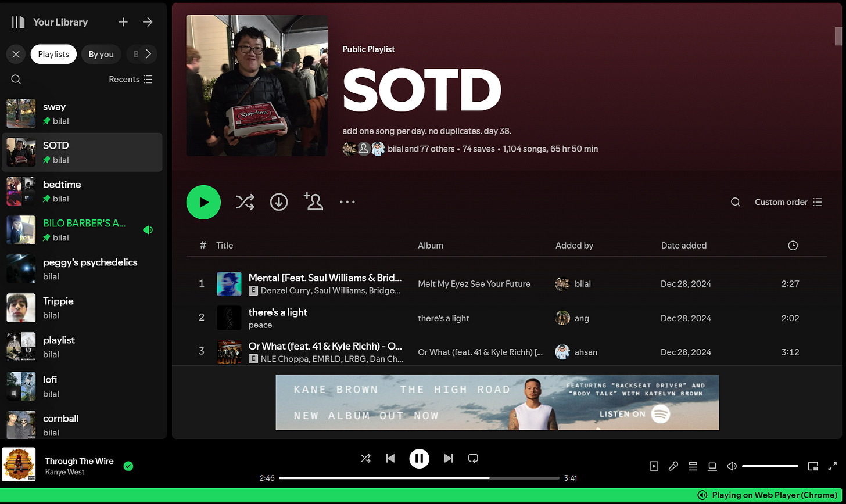Select the Mental track title
The height and width of the screenshot is (504, 846).
325,278
